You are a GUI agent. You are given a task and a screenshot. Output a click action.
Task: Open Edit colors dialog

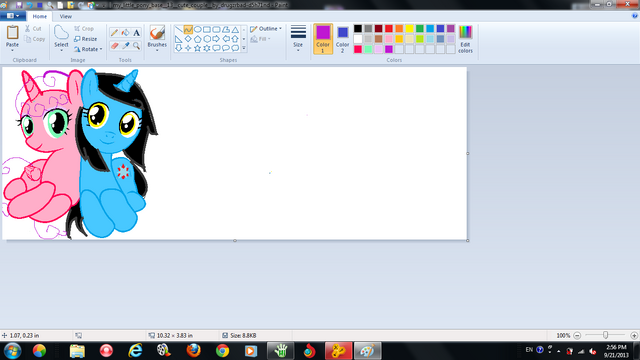[465, 39]
